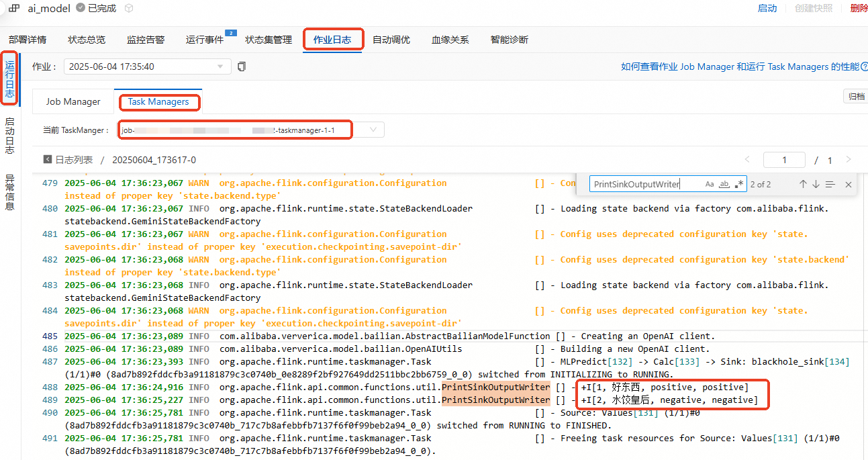
Task: Select the Task Managers sub-tab
Action: pos(158,102)
